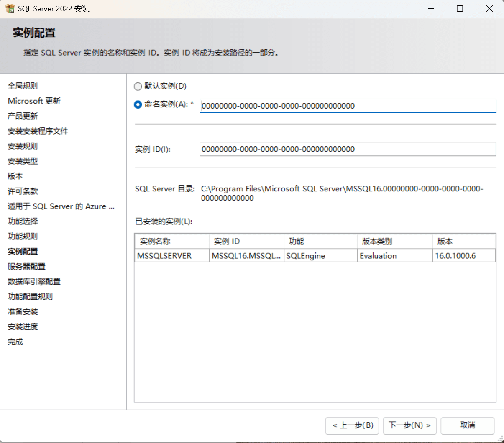This screenshot has width=504, height=443.
Task: Focus the 命名实例 name input field
Action: click(x=348, y=106)
